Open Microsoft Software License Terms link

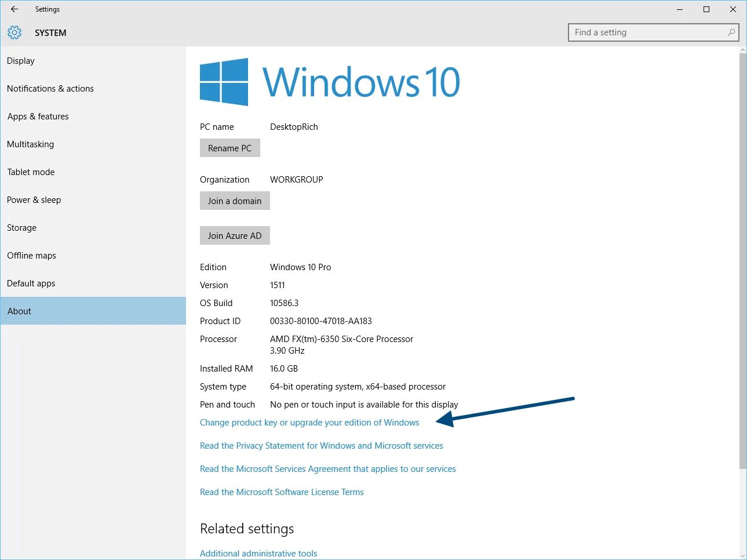click(282, 492)
